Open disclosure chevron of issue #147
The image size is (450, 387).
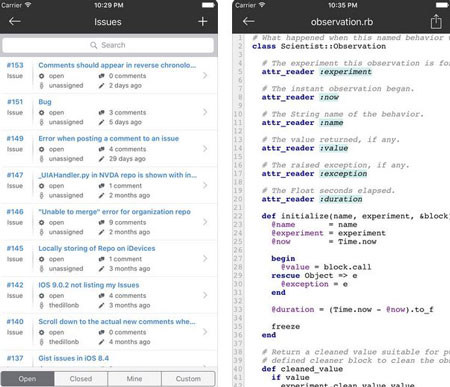pos(205,186)
